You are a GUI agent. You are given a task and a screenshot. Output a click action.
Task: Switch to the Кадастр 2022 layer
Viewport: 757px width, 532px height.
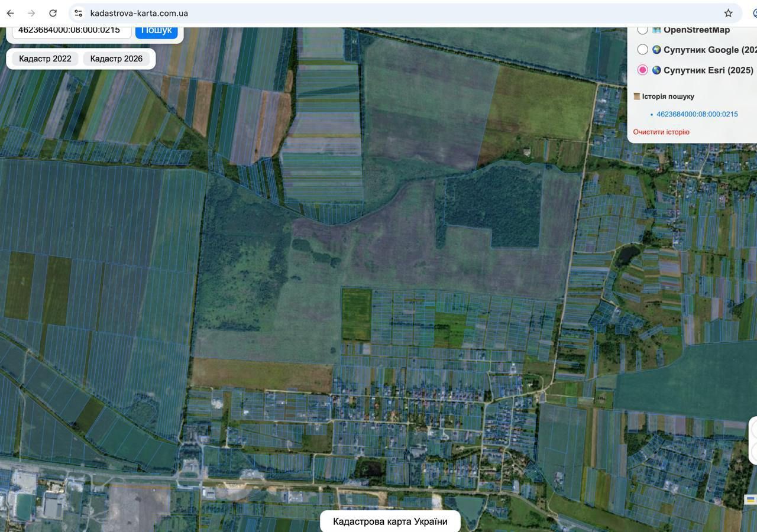click(x=45, y=59)
